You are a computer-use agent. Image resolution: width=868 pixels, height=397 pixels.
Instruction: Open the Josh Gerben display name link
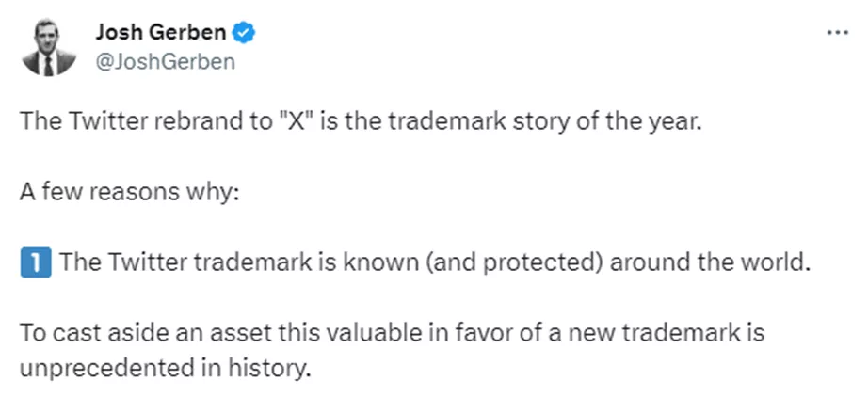tap(161, 33)
